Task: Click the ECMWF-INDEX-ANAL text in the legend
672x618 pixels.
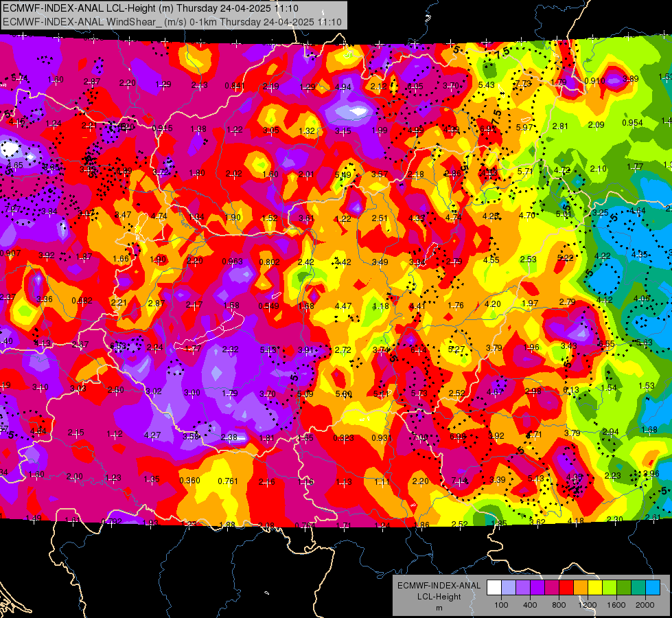Action: [x=439, y=586]
